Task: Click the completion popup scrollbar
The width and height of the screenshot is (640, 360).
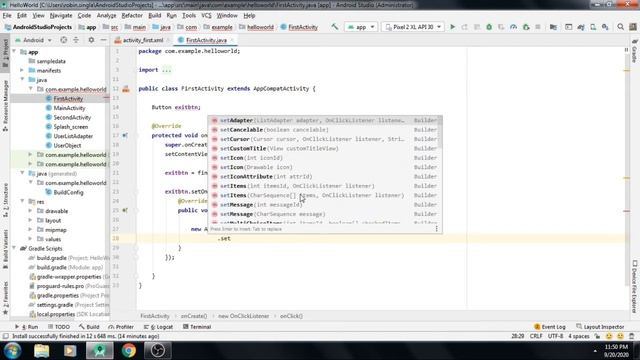Action: coord(440,133)
